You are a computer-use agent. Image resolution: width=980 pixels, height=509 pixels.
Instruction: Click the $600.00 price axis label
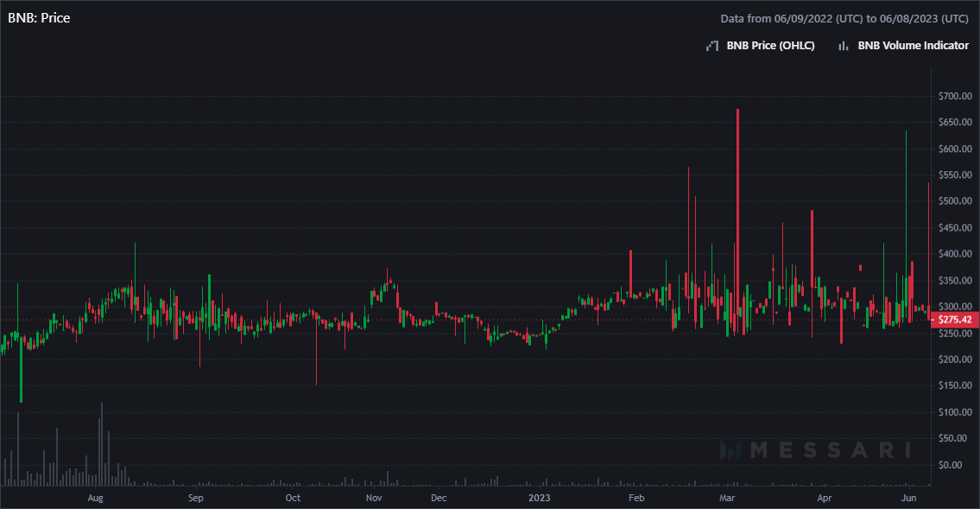pos(955,149)
